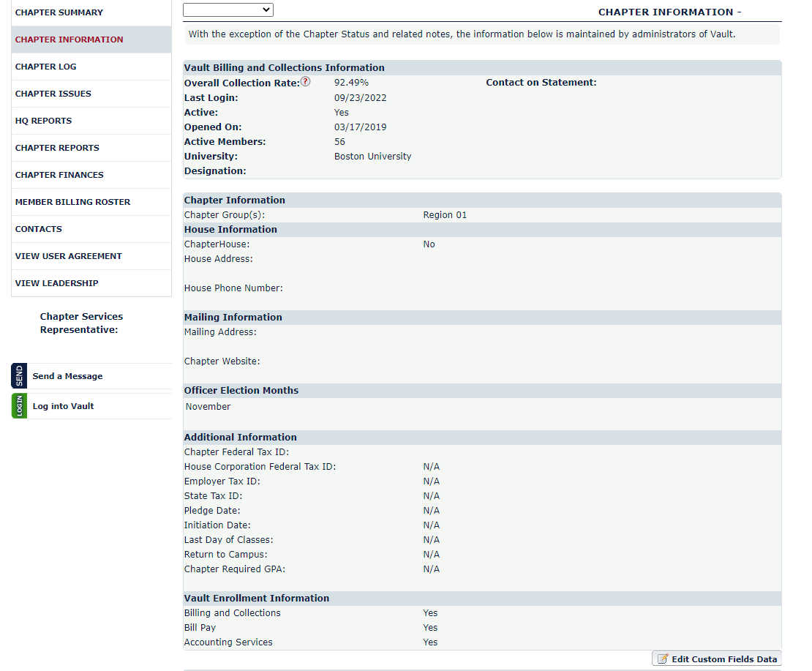Click the Accounting Services Yes value
812x671 pixels.
tap(430, 642)
